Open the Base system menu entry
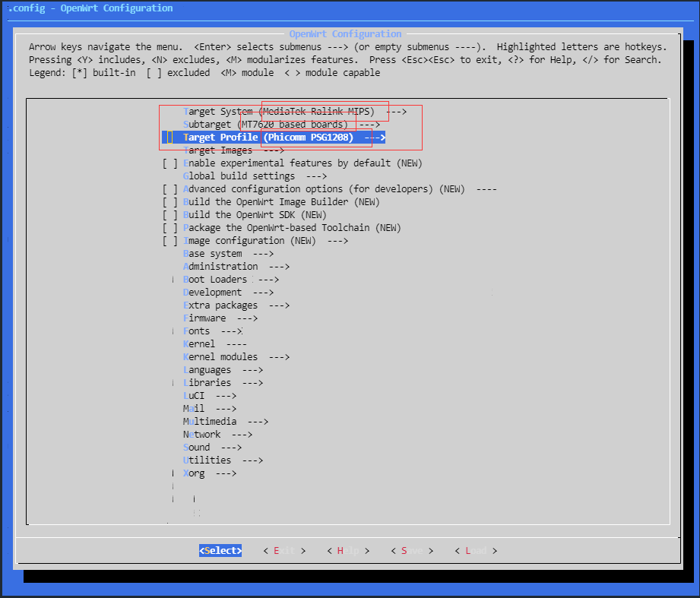Screen dimensions: 700x598 [x=228, y=254]
